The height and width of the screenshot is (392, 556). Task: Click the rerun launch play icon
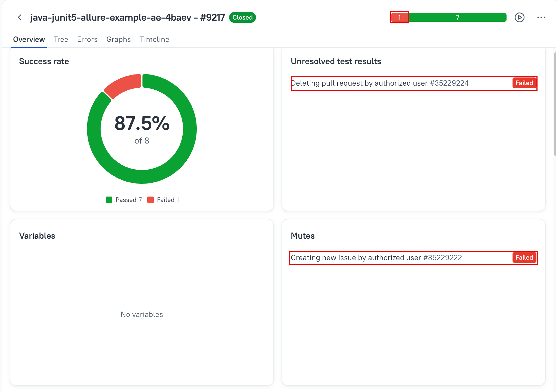519,17
